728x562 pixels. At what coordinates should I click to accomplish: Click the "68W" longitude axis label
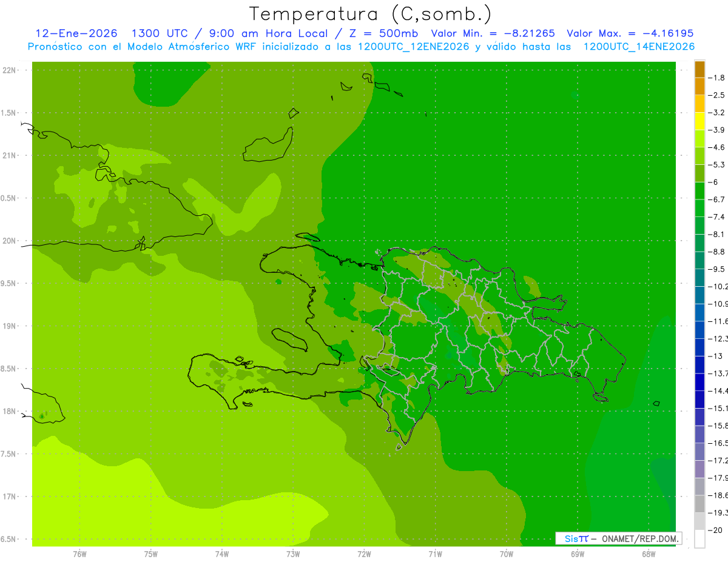(x=648, y=555)
